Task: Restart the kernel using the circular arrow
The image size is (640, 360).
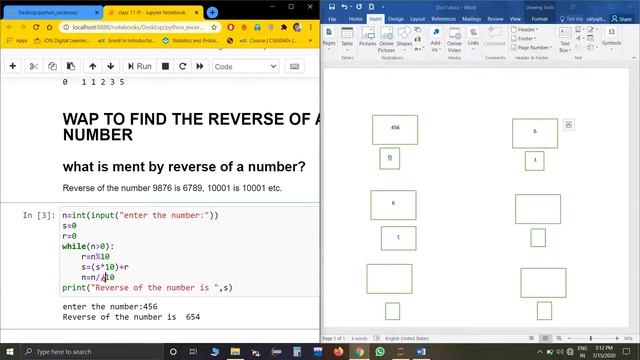Action: point(182,66)
